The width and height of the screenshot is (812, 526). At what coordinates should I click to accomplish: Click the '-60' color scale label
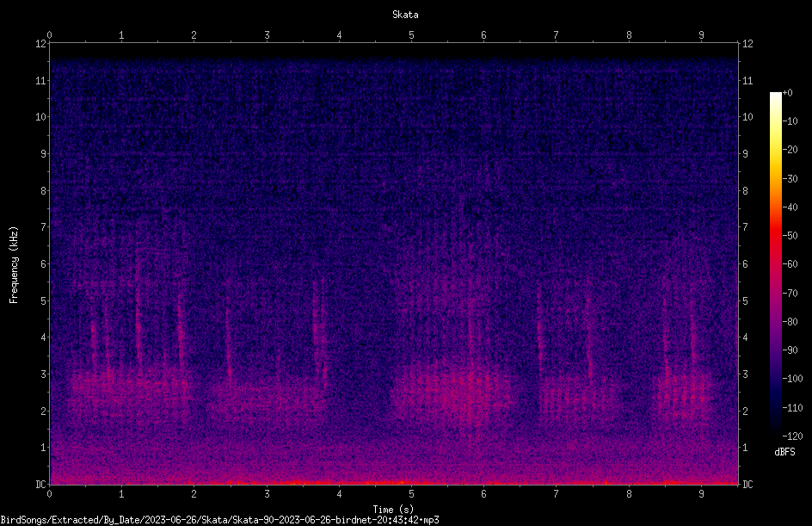click(790, 264)
